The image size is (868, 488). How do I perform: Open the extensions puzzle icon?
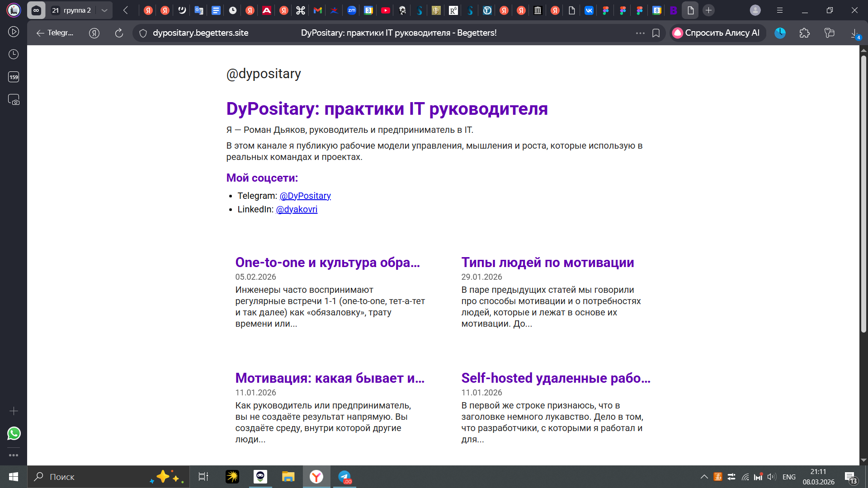805,33
